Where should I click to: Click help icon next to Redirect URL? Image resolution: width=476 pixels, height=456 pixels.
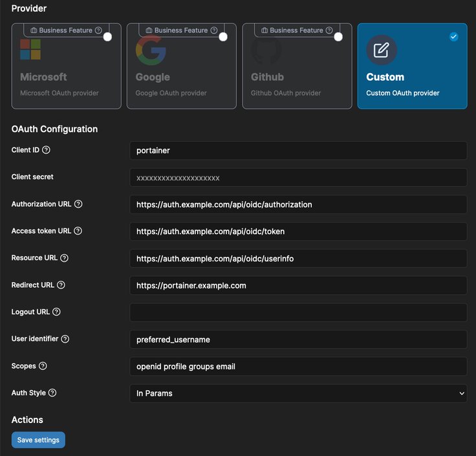61,285
